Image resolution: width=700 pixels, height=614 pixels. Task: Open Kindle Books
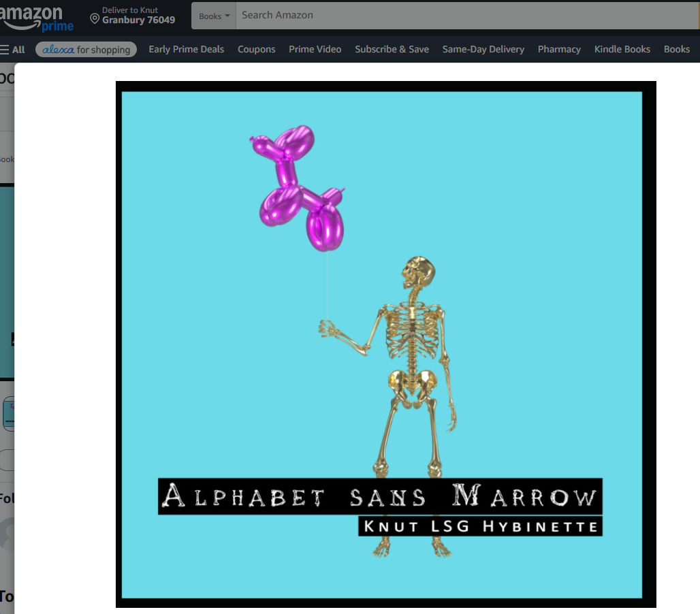click(622, 50)
